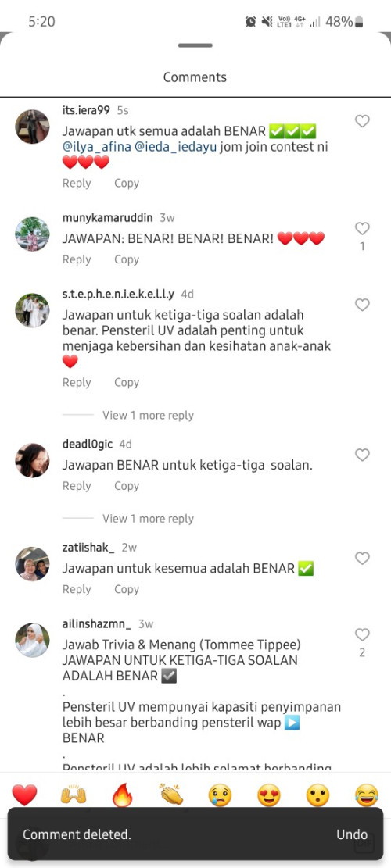Like munykamaruddin's comment with heart

pos(362,228)
